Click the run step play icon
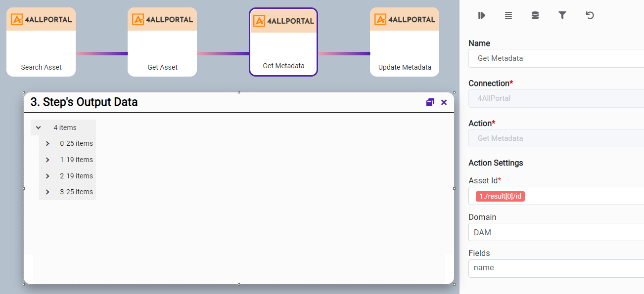The height and width of the screenshot is (294, 644). [x=481, y=15]
